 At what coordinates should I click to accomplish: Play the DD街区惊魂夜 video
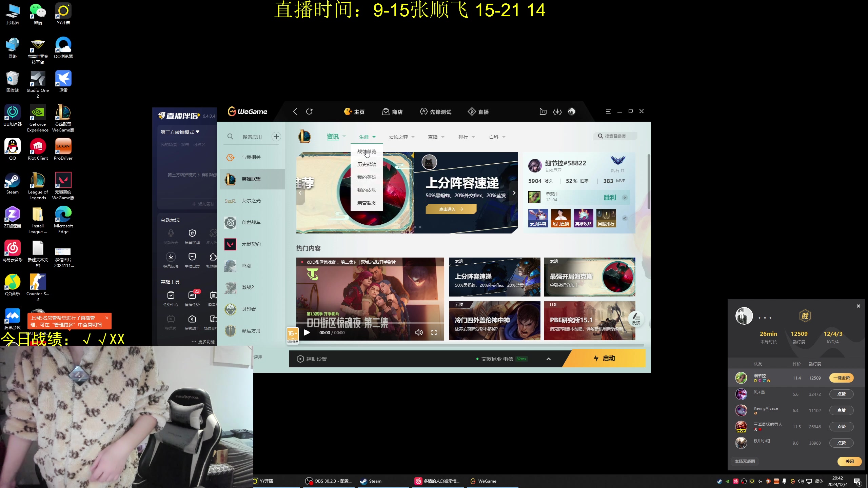pos(307,332)
